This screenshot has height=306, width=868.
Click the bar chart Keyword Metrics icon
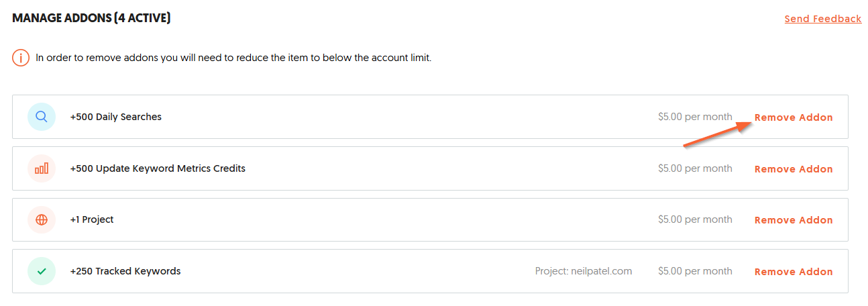42,168
